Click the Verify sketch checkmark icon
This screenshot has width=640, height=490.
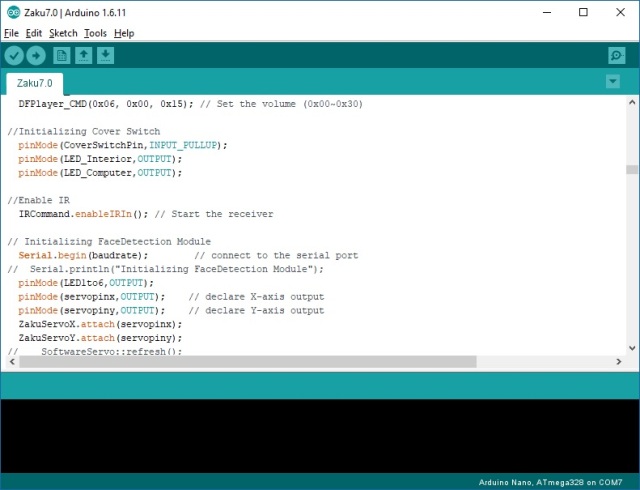pos(14,56)
